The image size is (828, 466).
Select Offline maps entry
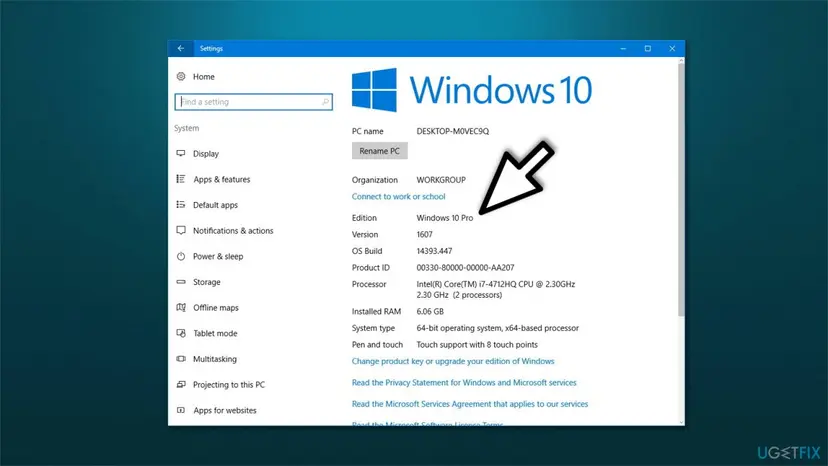[215, 308]
